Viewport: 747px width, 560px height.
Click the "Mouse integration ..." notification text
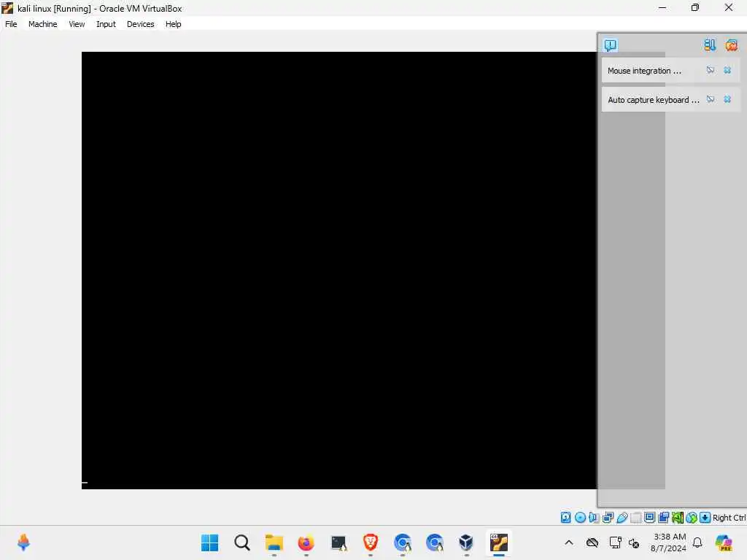coord(644,71)
